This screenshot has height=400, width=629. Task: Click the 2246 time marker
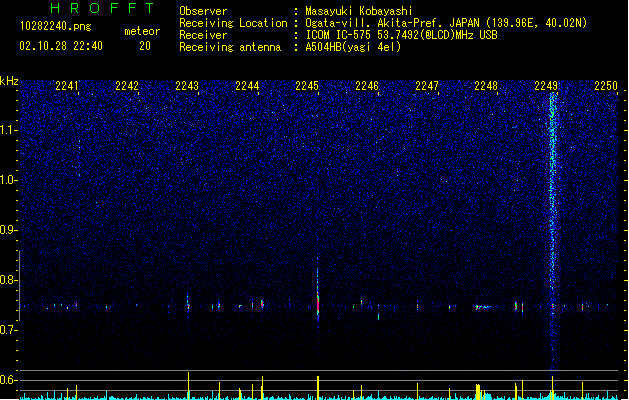[x=367, y=86]
